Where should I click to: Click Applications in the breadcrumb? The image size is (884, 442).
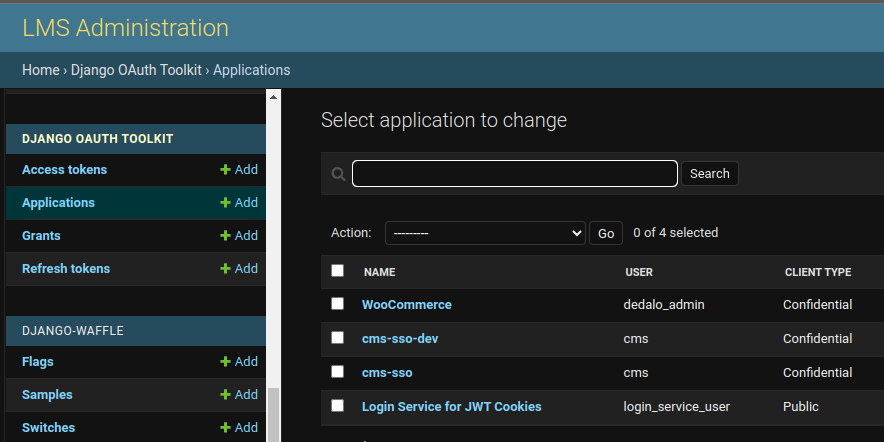point(251,70)
